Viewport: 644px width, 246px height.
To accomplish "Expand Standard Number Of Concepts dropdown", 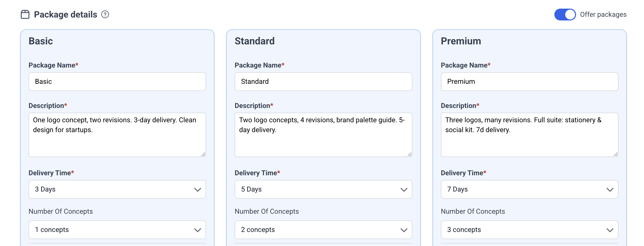I will pos(323,230).
